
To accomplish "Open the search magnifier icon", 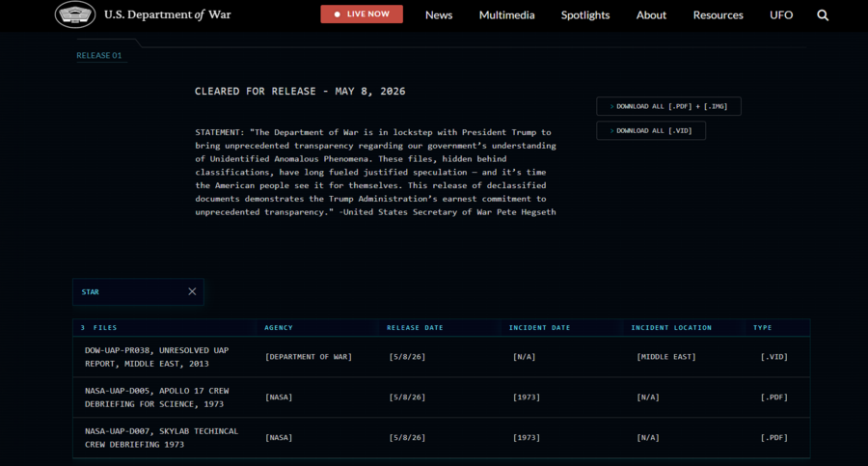I will point(823,15).
